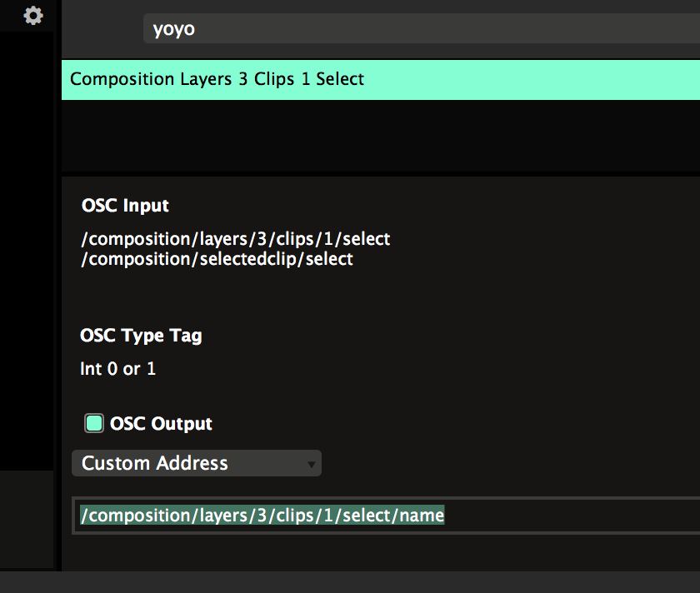Click the small arrow on Custom Address dropdown
Screen dimensions: 700x593
pos(312,464)
